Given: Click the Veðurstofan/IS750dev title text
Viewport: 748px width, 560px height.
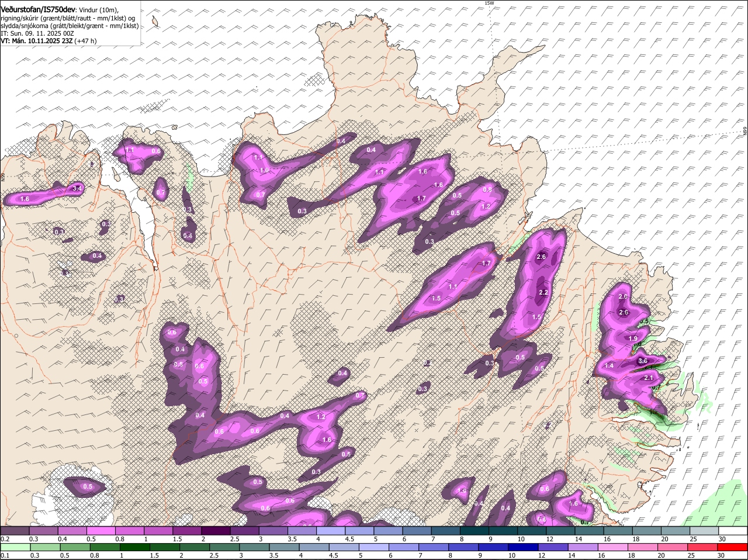Looking at the screenshot, I should (38, 10).
